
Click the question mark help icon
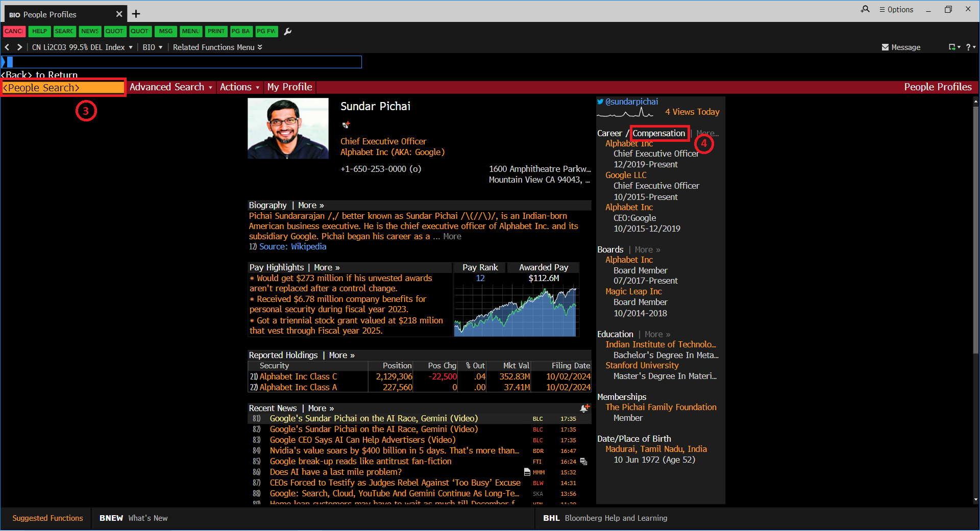coord(968,47)
